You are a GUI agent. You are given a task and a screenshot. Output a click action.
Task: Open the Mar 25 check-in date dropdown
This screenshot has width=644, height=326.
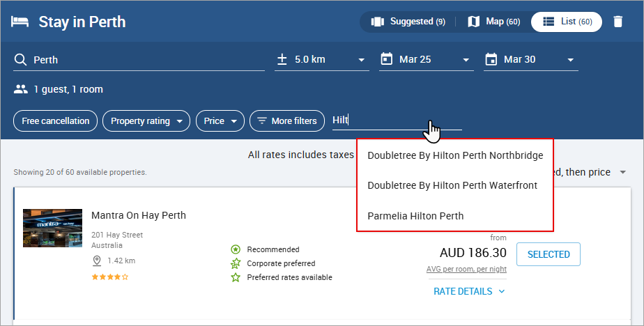[427, 59]
